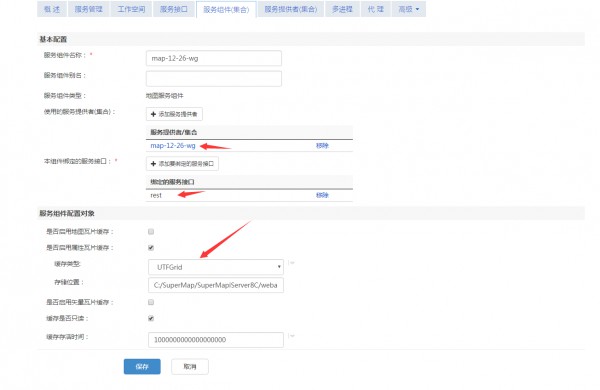Switch to the 多进程 tab

click(x=342, y=9)
